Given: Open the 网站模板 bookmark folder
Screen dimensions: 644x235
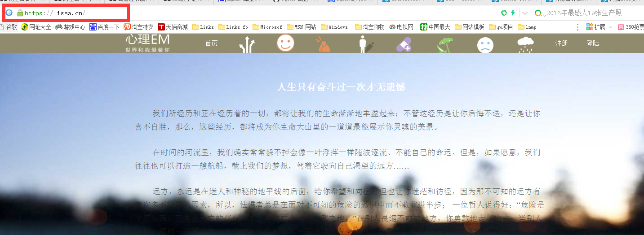Looking at the screenshot, I should tap(470, 27).
